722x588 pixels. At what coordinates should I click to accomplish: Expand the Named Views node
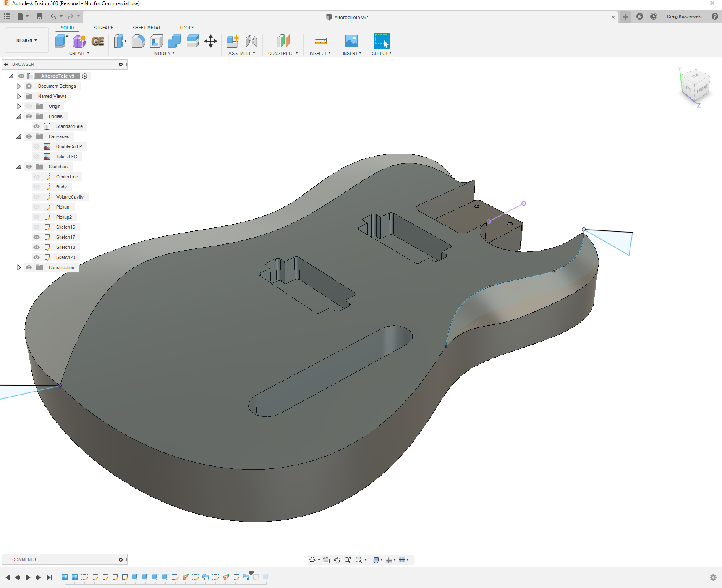[x=18, y=96]
